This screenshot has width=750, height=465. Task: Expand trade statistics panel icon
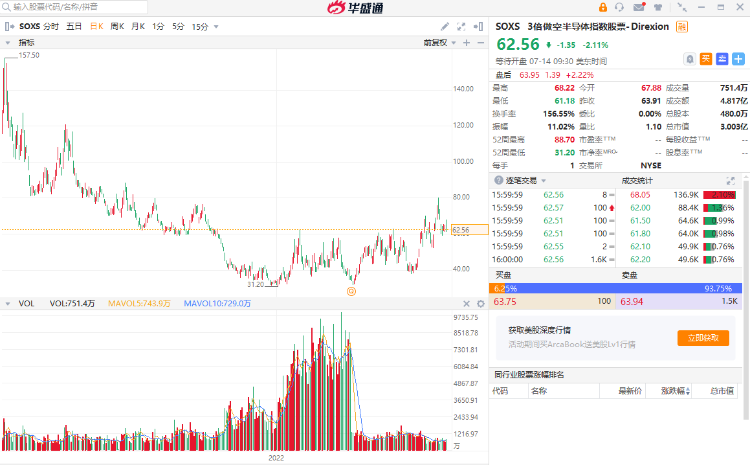pos(730,181)
